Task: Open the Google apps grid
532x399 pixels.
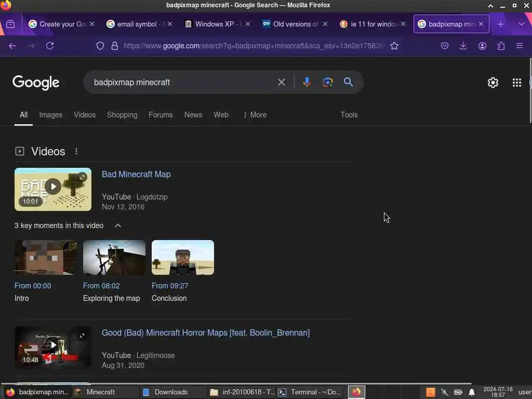Action: click(517, 83)
